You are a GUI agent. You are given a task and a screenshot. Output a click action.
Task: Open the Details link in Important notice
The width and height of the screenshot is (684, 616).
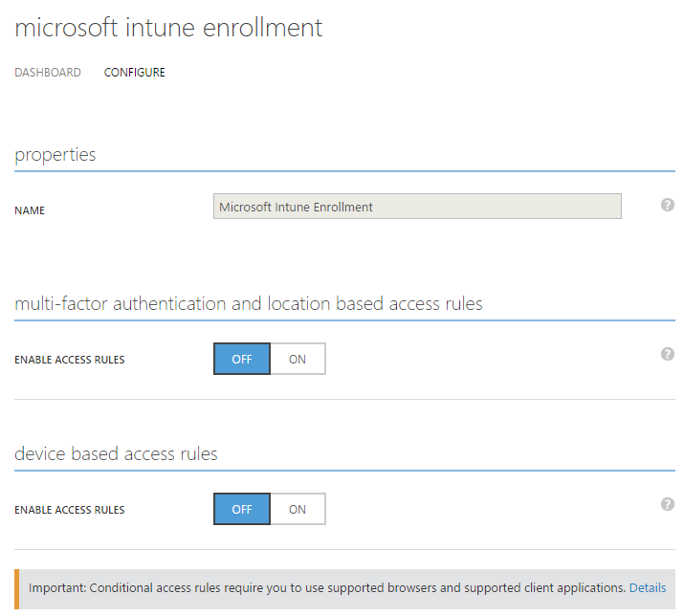coord(648,587)
